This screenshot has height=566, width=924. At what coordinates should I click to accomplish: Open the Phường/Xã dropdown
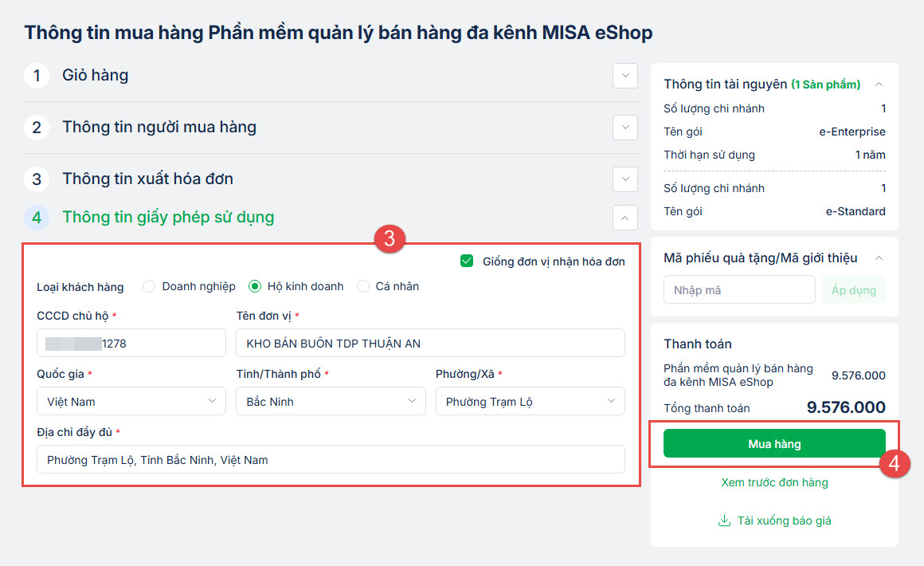coord(530,402)
